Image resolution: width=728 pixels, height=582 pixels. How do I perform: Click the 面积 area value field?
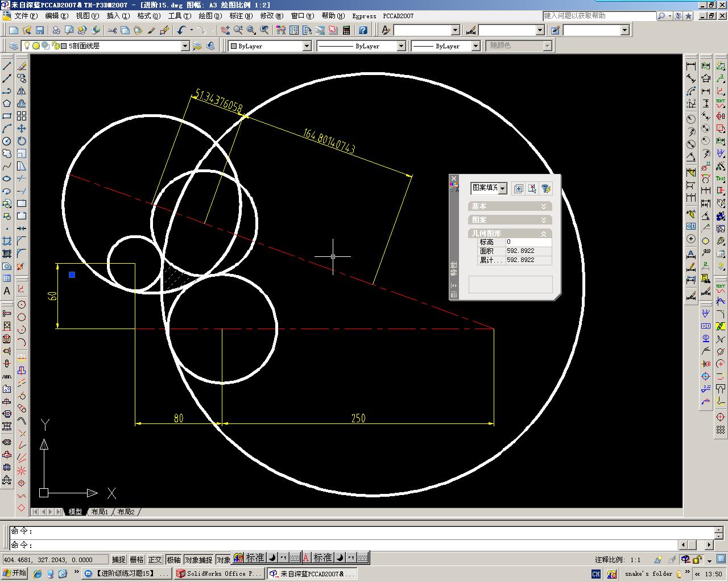528,251
